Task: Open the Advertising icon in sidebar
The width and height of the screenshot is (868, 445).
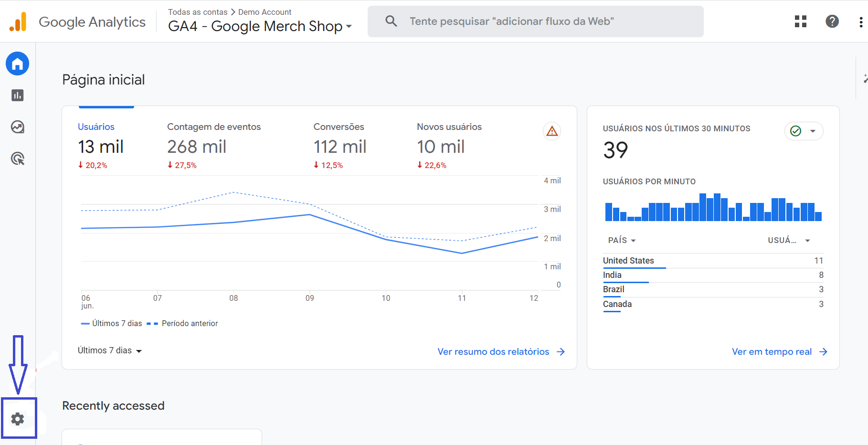Action: 18,159
